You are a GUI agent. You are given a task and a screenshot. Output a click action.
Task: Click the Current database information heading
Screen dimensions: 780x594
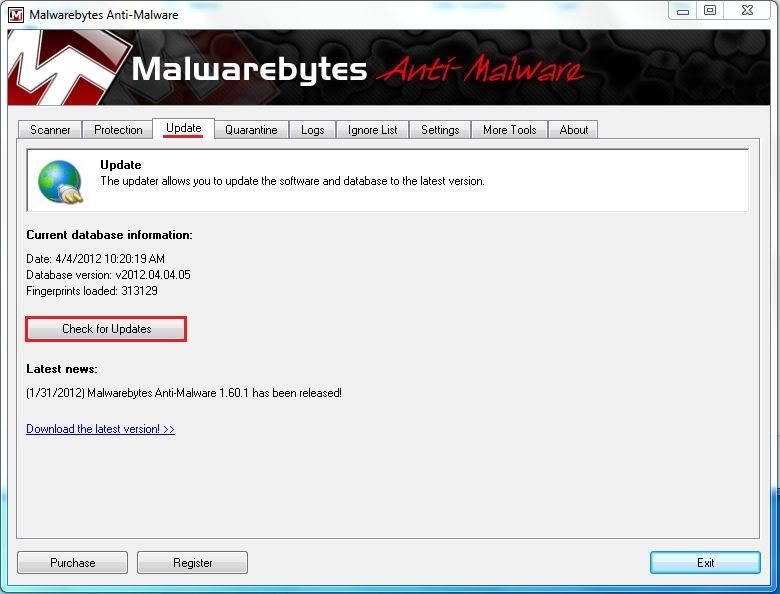[109, 235]
